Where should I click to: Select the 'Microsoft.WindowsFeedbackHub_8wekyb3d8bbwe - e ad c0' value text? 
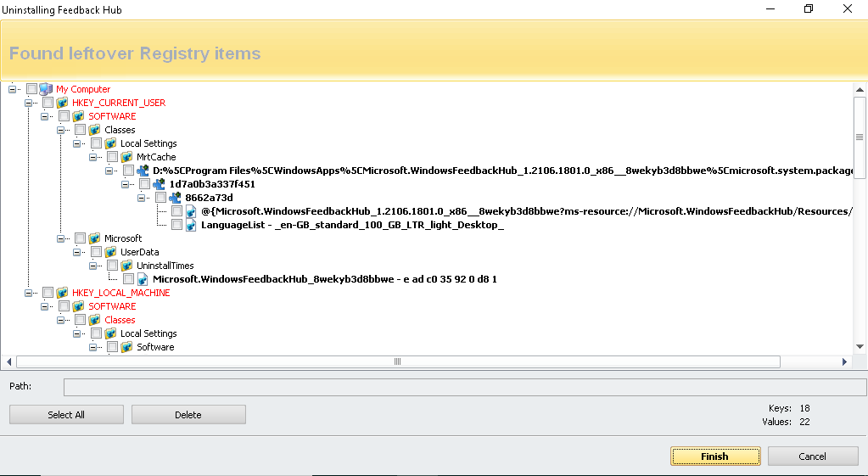325,279
